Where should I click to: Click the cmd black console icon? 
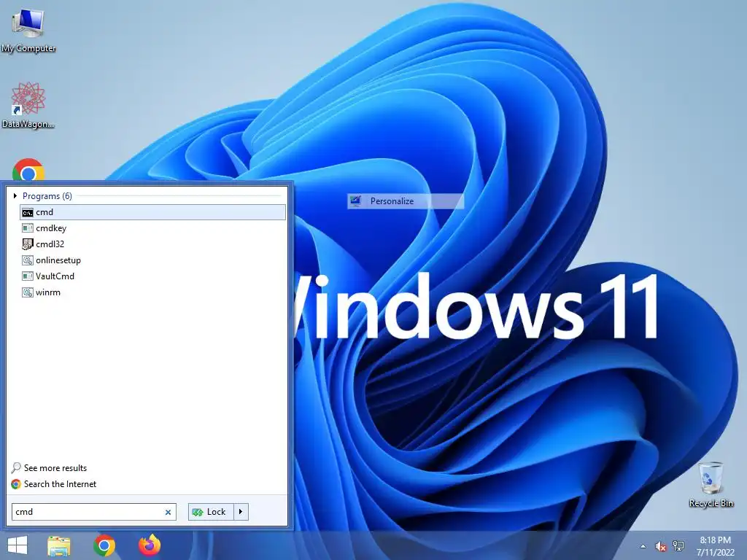click(28, 212)
